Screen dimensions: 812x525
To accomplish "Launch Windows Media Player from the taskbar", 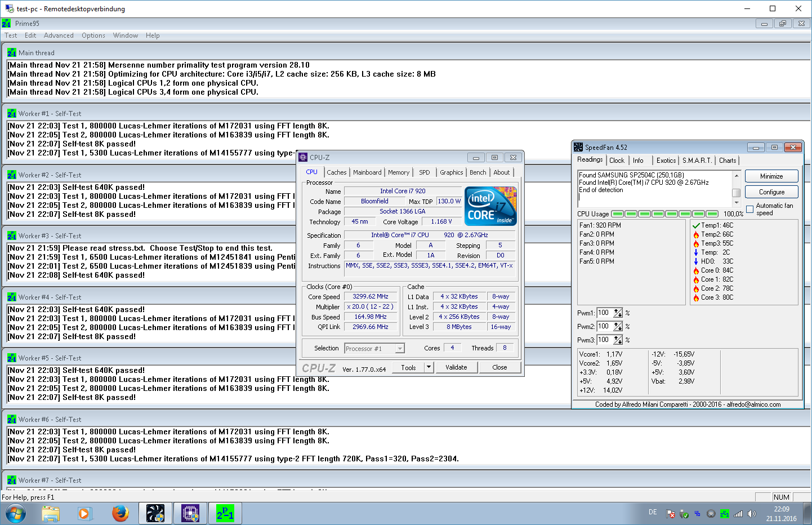I will (x=84, y=514).
